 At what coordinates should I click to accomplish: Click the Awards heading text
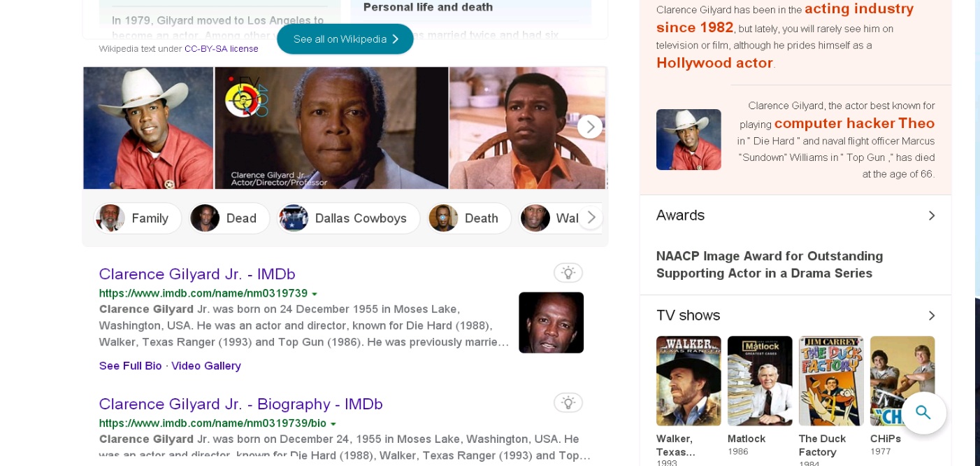(680, 216)
